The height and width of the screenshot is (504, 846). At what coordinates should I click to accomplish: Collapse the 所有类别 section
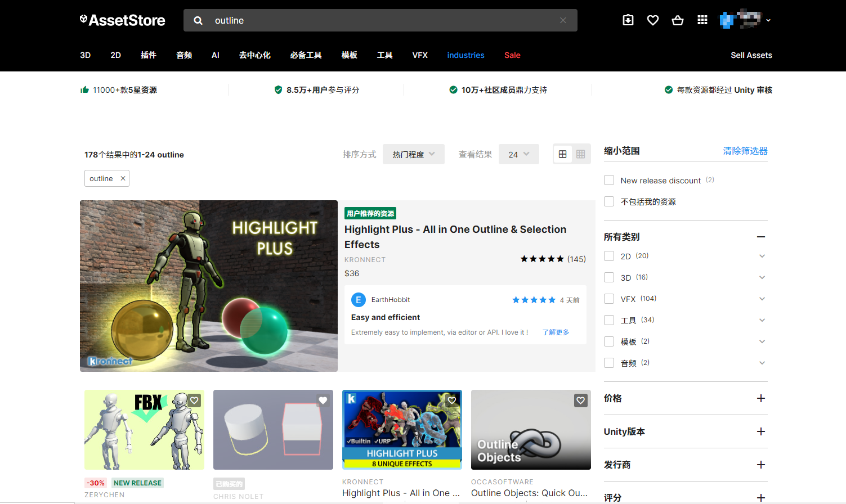(x=761, y=237)
